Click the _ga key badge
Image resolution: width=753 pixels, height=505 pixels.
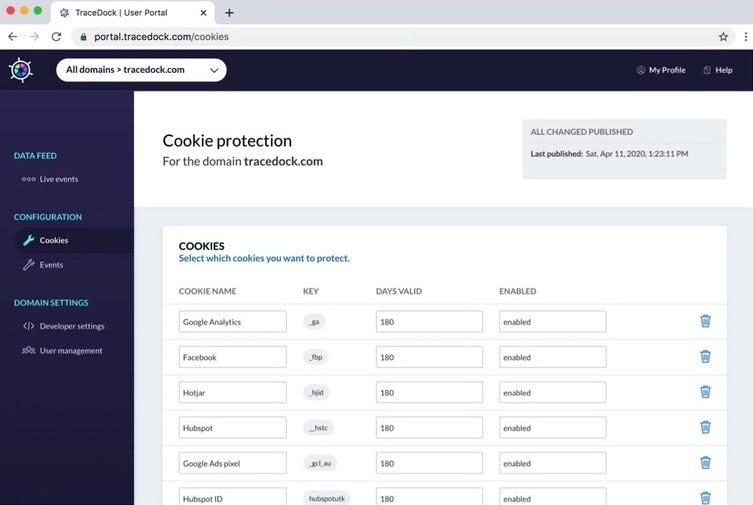[315, 322]
